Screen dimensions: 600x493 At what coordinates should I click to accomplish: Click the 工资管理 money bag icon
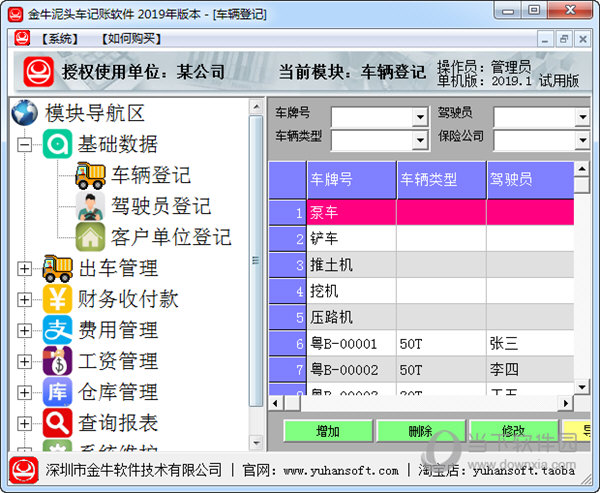[x=57, y=361]
